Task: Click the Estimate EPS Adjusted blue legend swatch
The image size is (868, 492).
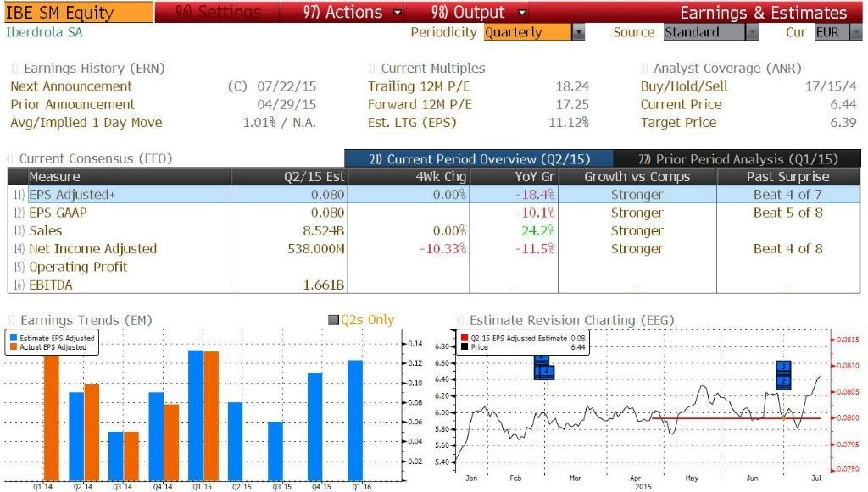Action: [14, 339]
